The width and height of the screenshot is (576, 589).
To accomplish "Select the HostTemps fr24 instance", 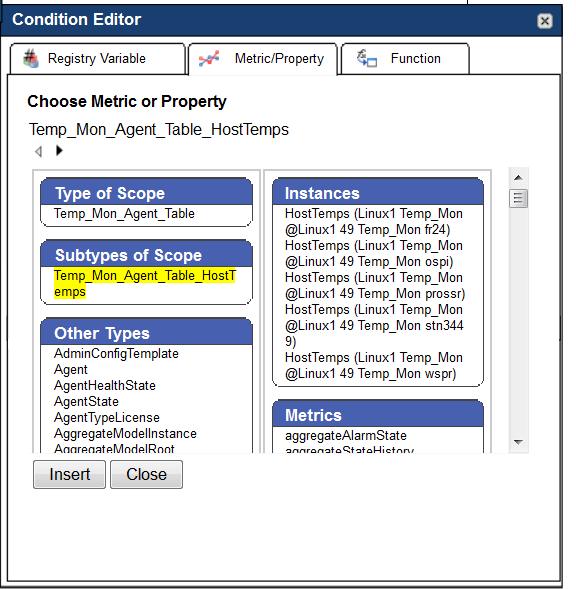I will pos(373,222).
